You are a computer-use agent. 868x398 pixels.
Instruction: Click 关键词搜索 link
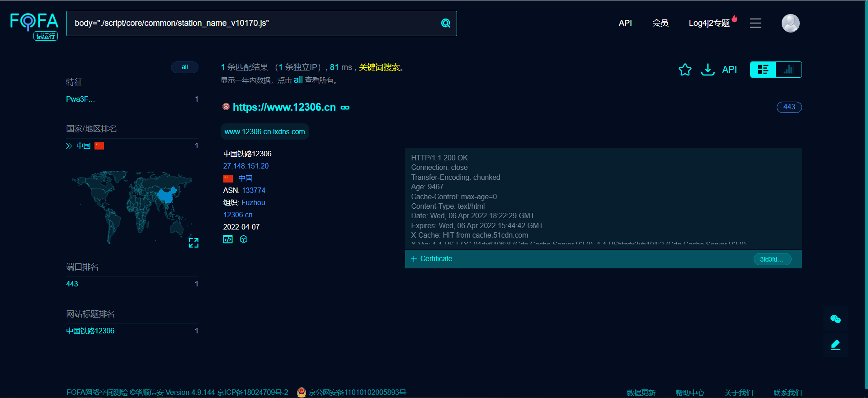379,67
